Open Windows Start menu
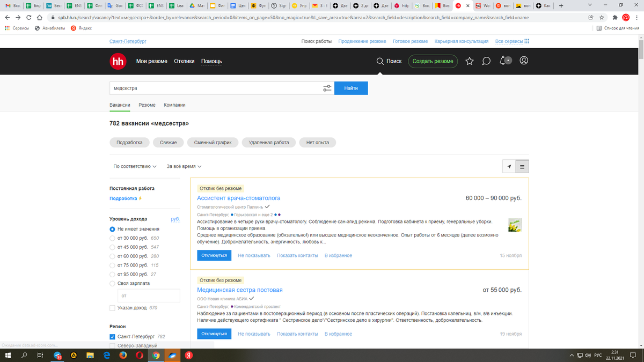 point(8,356)
